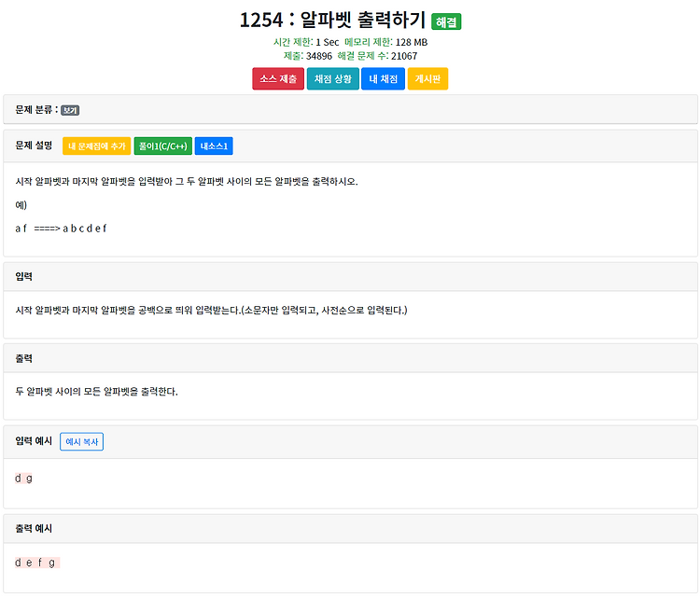700x597 pixels.
Task: Open the 풀이1(C/C++) solution
Action: (x=163, y=146)
